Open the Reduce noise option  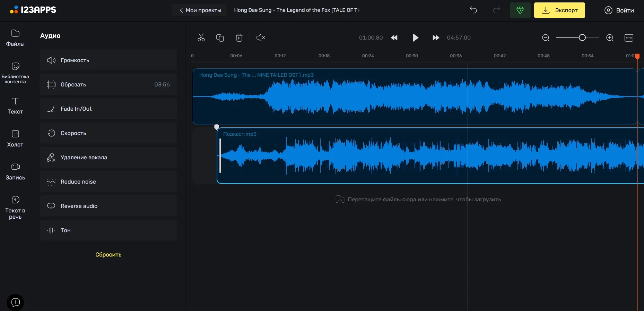coord(108,182)
